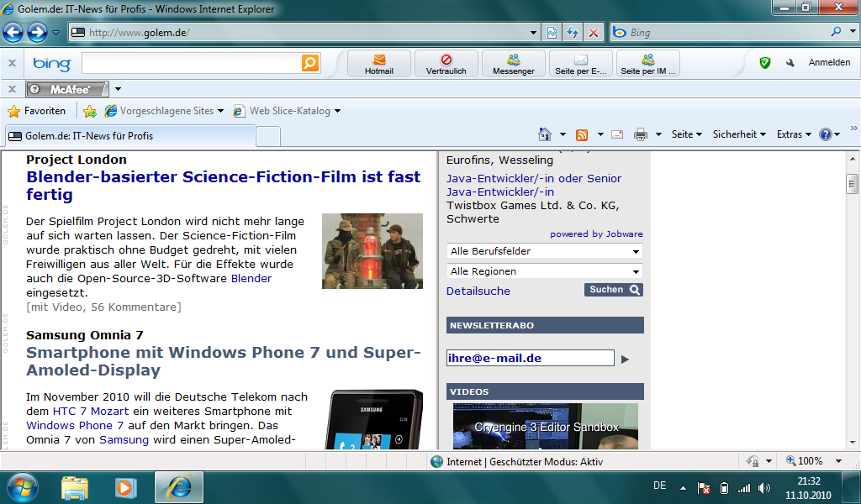Click the newsletter e-mail input field
The width and height of the screenshot is (861, 504).
530,358
